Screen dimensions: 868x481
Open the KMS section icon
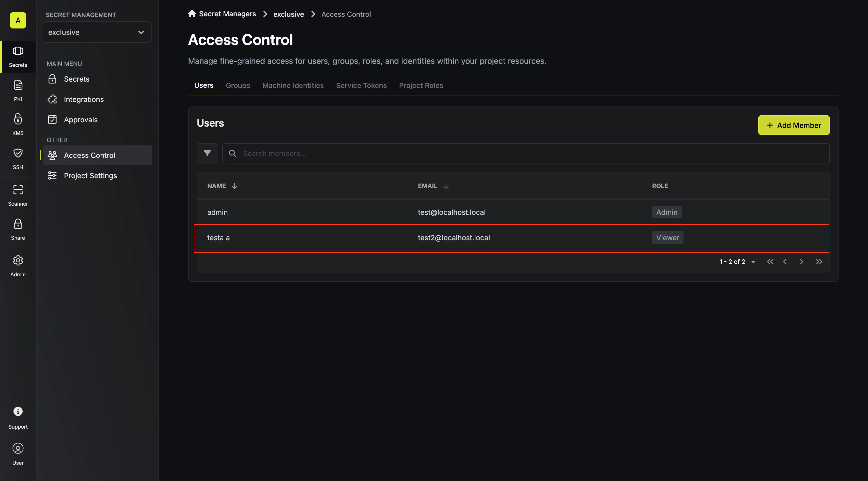click(18, 124)
